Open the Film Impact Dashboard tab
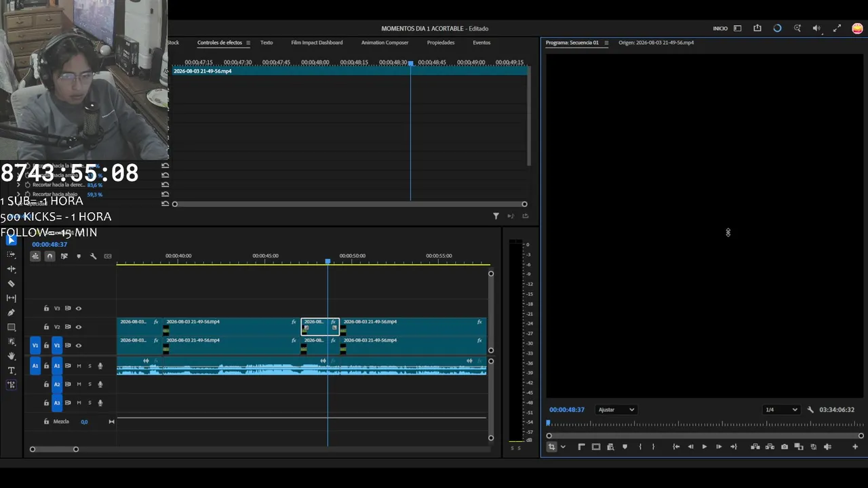This screenshot has height=488, width=868. 317,43
